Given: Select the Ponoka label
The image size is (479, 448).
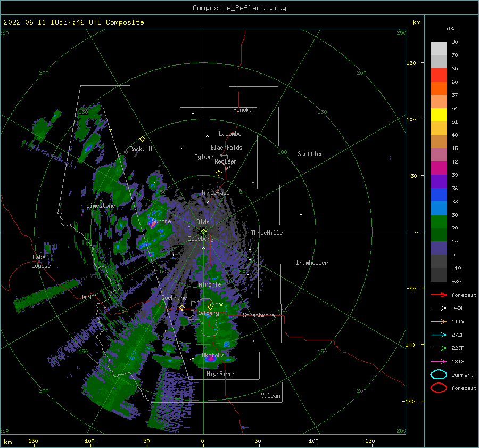Looking at the screenshot, I should [243, 110].
